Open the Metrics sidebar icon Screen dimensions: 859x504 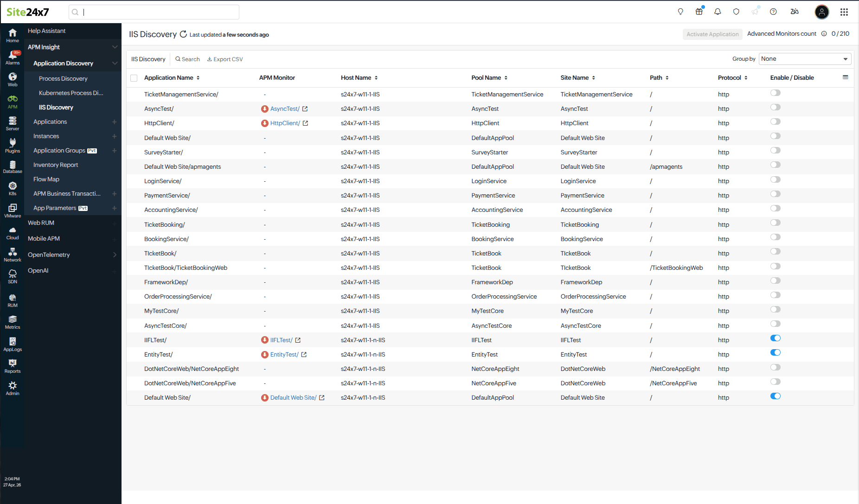pyautogui.click(x=13, y=322)
